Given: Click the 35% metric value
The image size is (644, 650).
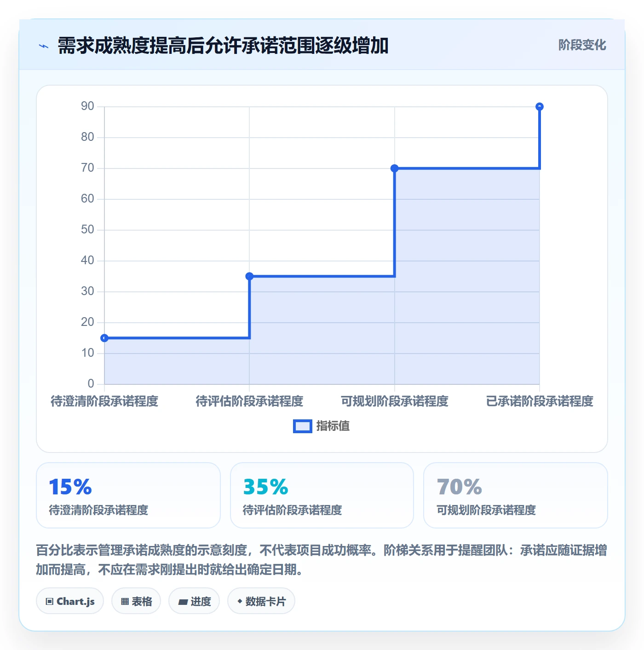Looking at the screenshot, I should coord(265,487).
